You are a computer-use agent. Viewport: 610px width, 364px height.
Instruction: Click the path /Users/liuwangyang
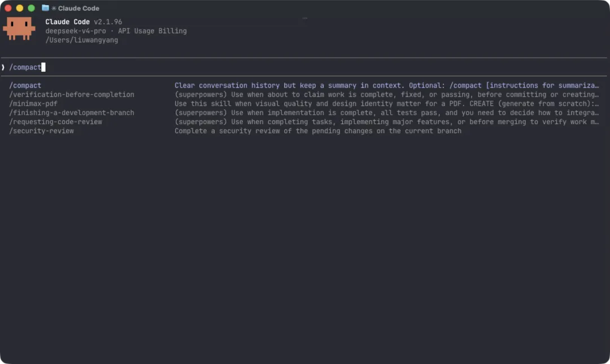pyautogui.click(x=82, y=40)
